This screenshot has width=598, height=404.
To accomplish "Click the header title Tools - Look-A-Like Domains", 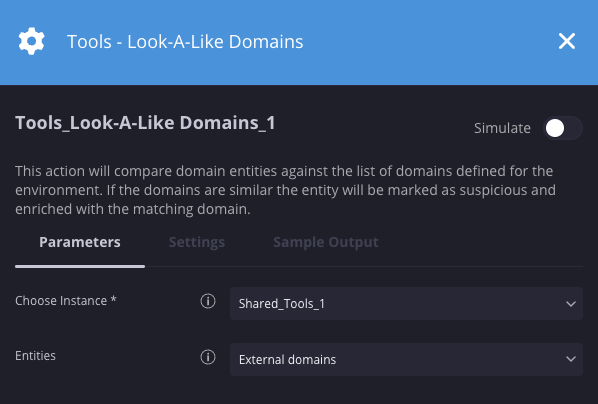I will (x=185, y=42).
